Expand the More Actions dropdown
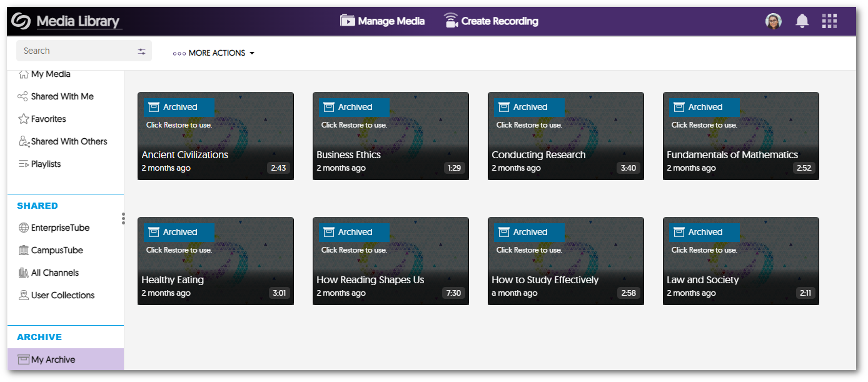 point(214,53)
